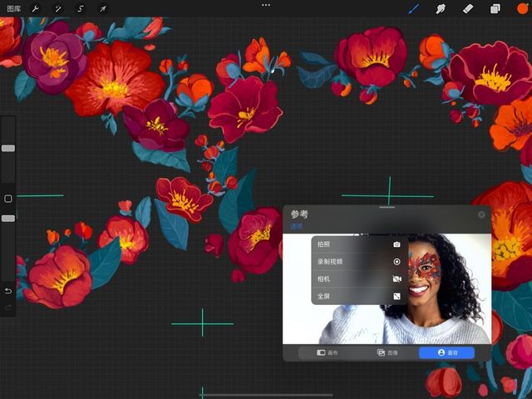Viewport: 532px width, 399px height.
Task: Click the brush size slider handle
Action: [x=8, y=148]
